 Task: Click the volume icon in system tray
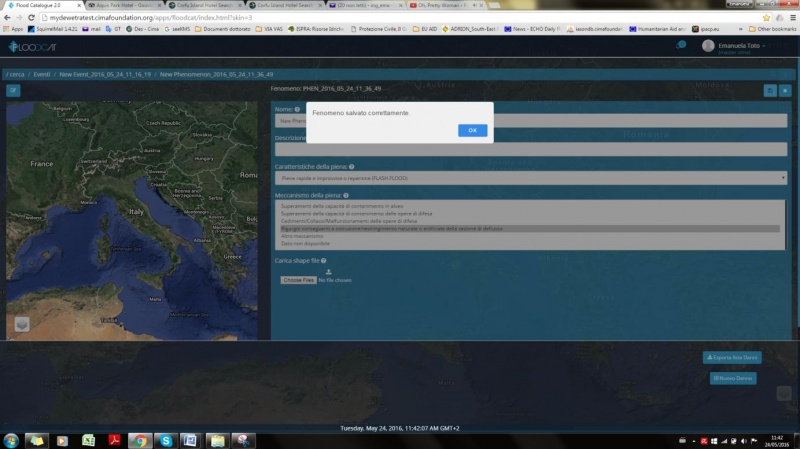[743, 441]
